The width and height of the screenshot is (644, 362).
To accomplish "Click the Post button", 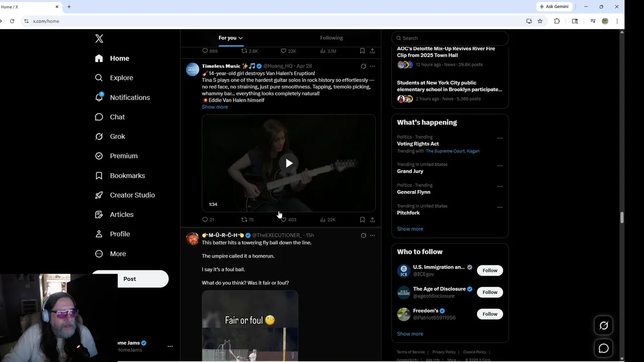I will click(x=130, y=279).
